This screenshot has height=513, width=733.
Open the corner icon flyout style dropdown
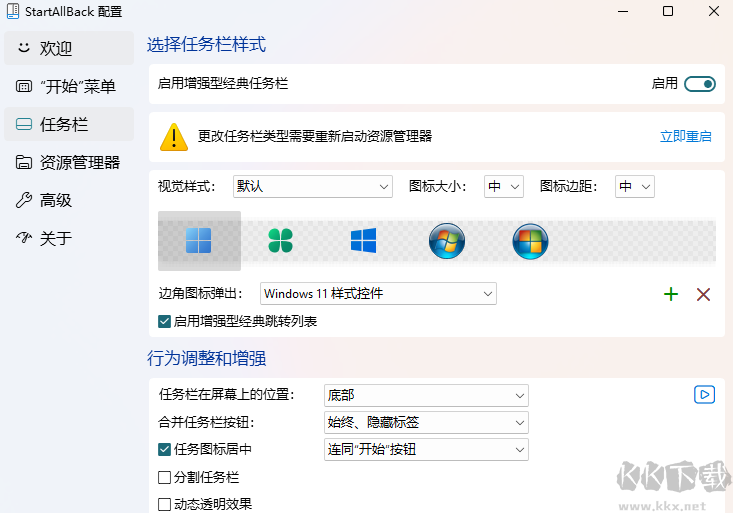[378, 294]
